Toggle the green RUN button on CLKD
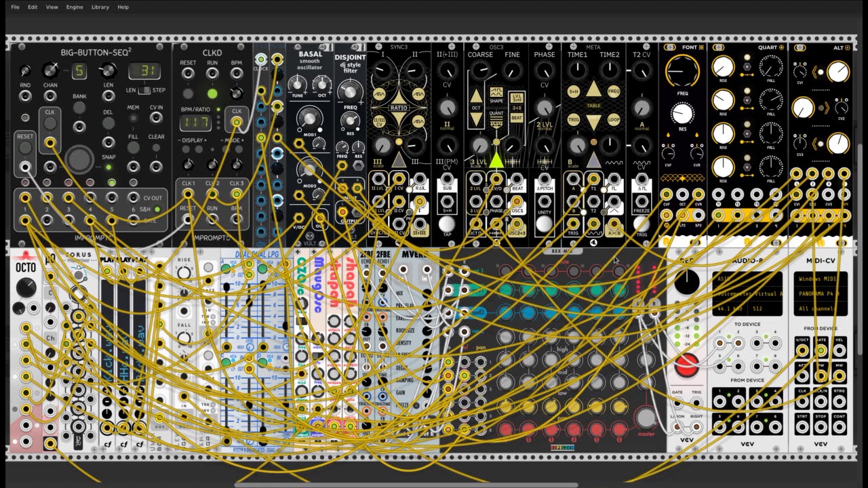Image resolution: width=868 pixels, height=488 pixels. point(212,94)
